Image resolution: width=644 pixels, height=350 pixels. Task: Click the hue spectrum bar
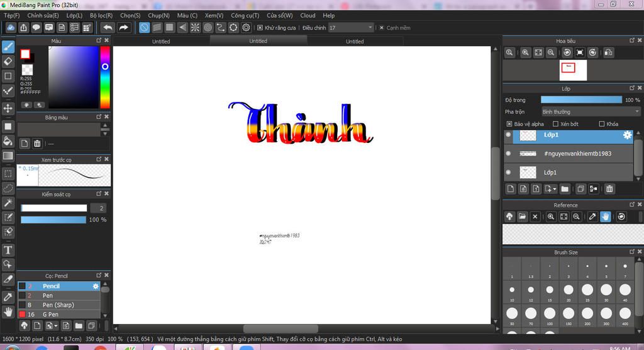point(105,77)
